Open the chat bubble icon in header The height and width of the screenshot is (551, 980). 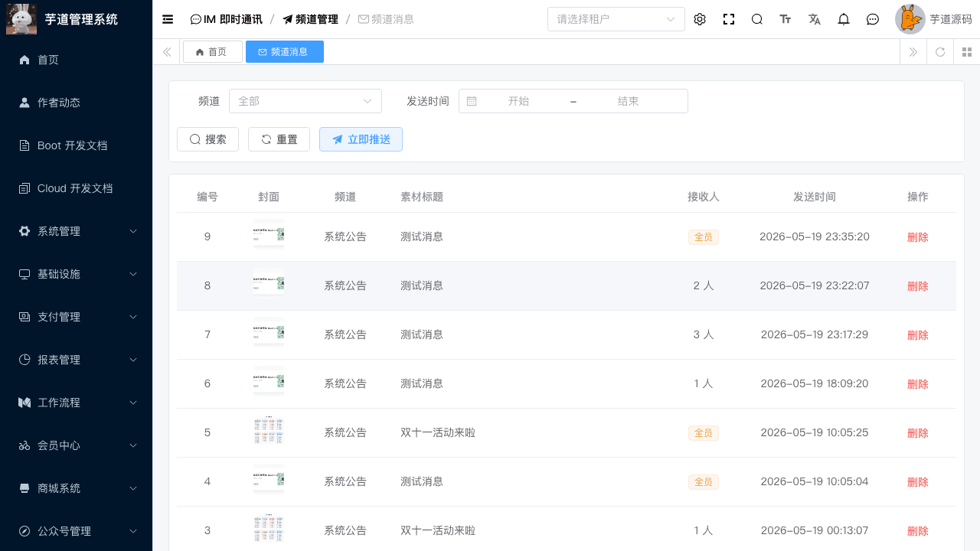pyautogui.click(x=873, y=19)
